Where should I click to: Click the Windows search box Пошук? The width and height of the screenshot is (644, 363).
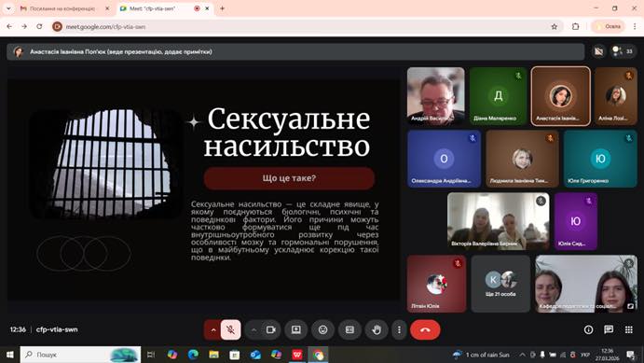(x=80, y=355)
